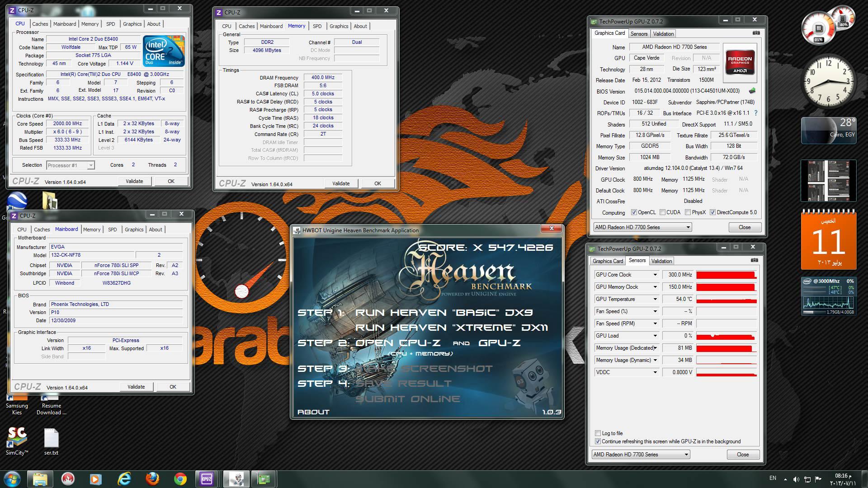The image size is (868, 488).
Task: Switch to the HWBOT Heaven taskbar icon
Action: [x=236, y=479]
